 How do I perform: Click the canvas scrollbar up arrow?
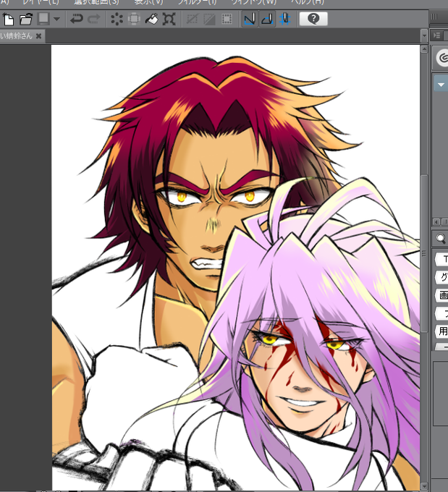click(x=424, y=49)
